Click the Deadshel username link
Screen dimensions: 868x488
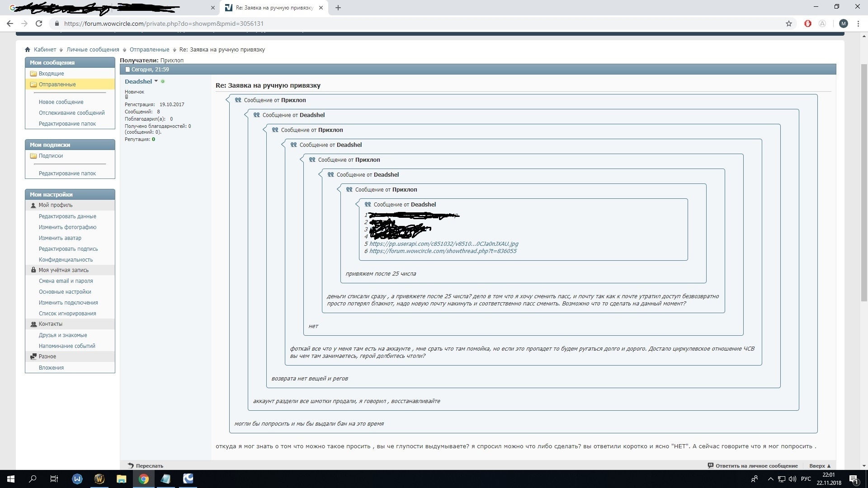[138, 81]
